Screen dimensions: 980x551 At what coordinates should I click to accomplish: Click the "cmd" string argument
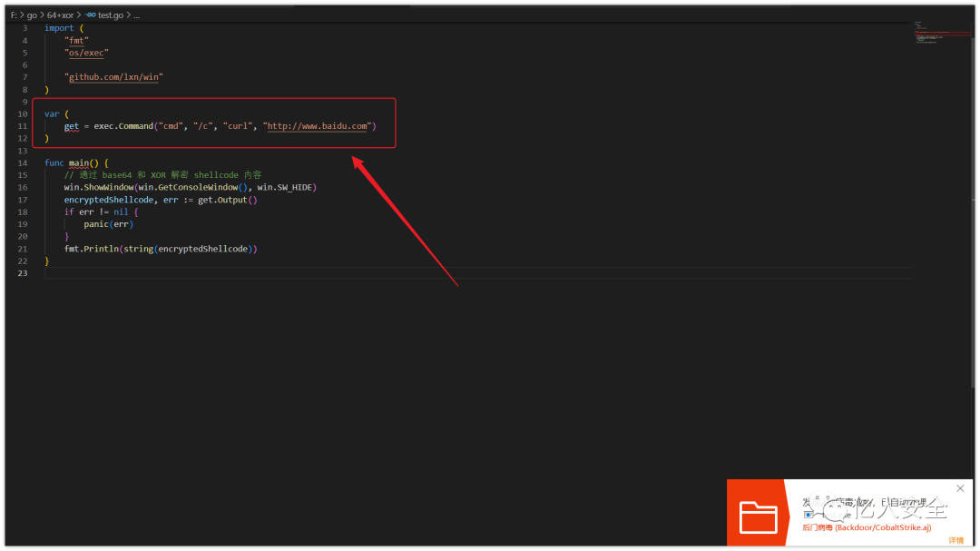point(171,125)
